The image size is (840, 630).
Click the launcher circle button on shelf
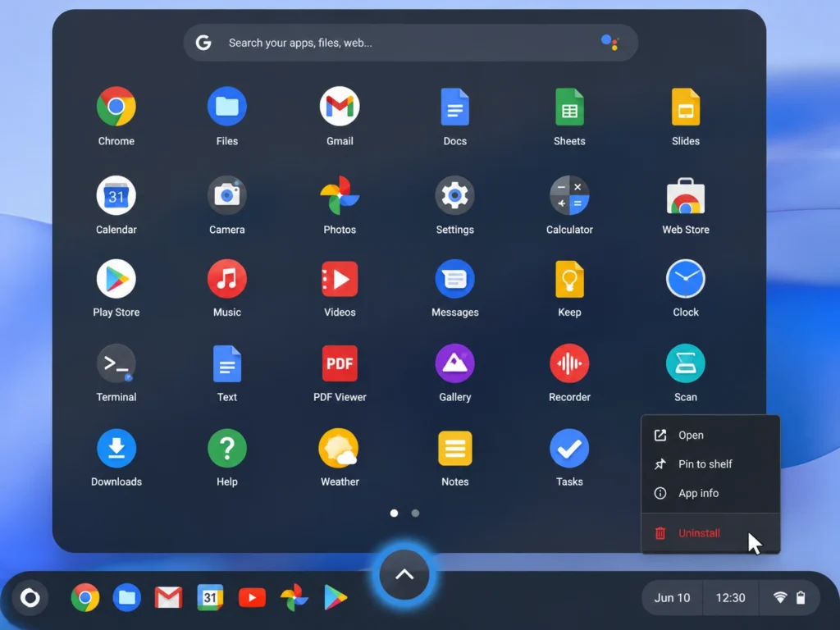tap(30, 597)
